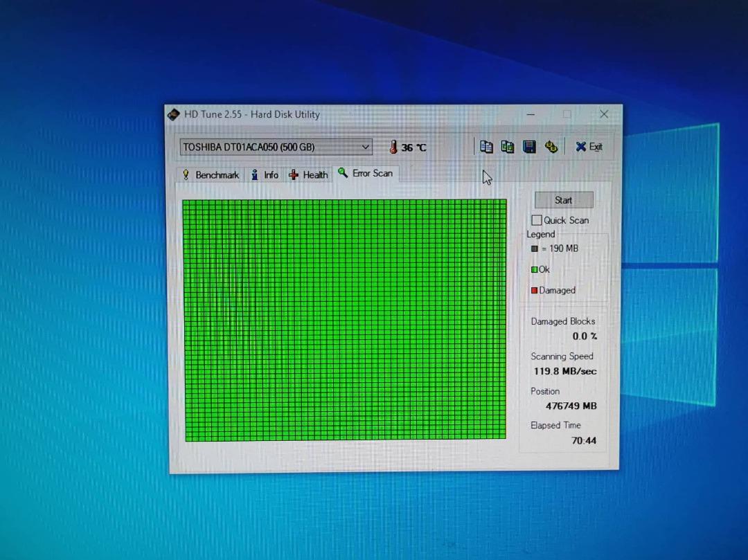Click the HD Tune title bar app icon

coord(174,114)
